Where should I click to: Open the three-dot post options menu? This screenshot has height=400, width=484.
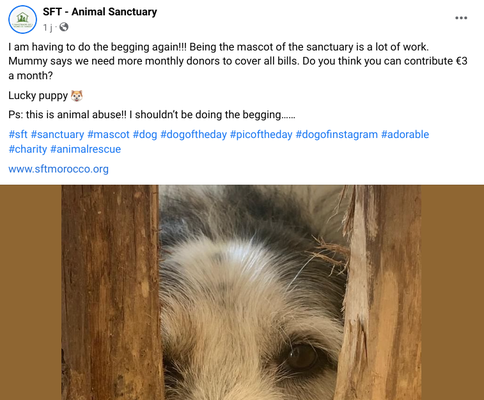[461, 18]
